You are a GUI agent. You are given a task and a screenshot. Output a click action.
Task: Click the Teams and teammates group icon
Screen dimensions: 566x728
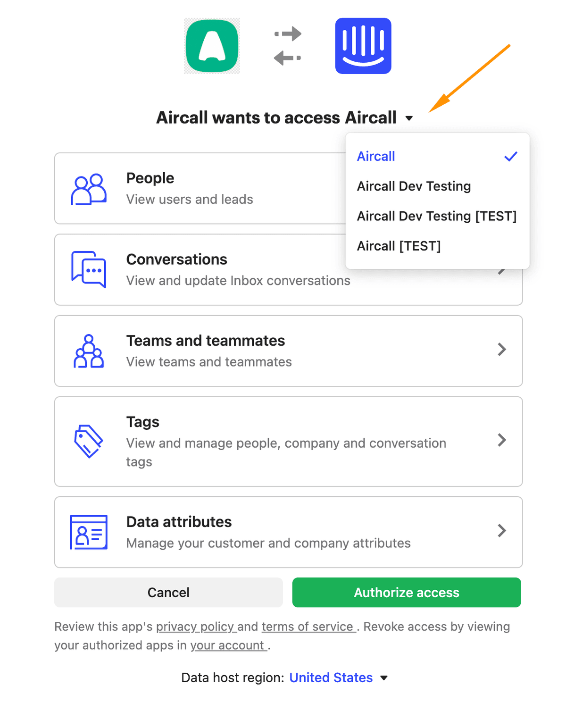(x=89, y=351)
